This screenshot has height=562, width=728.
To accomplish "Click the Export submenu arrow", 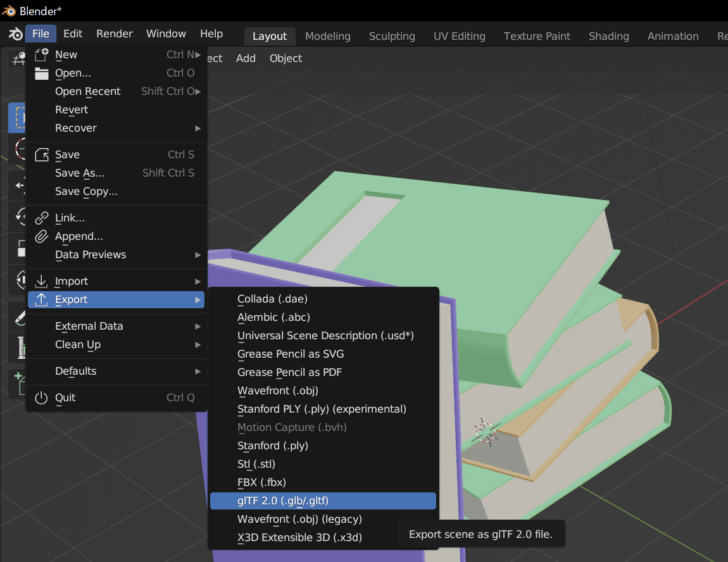I will [x=198, y=300].
